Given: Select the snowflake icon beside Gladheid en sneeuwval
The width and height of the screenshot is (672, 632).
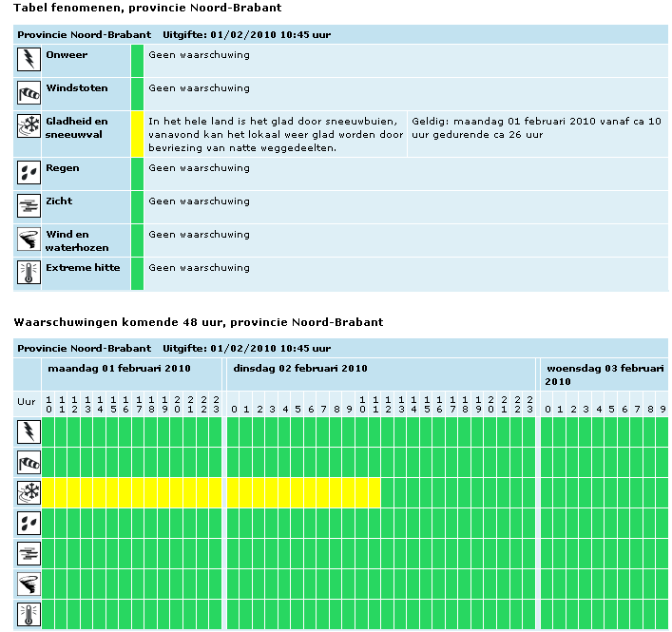Looking at the screenshot, I should (x=29, y=126).
